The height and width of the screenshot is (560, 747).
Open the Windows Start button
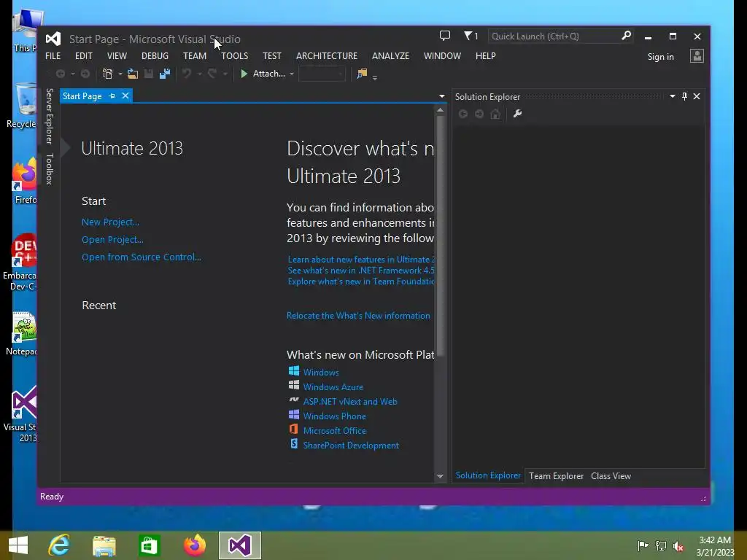(18, 545)
